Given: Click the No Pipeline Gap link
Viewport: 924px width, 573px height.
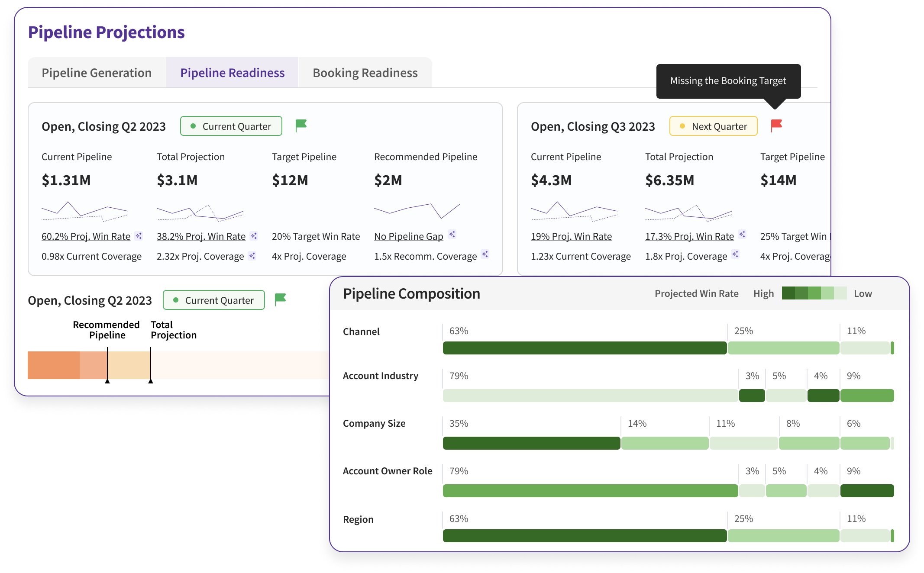Looking at the screenshot, I should [408, 236].
